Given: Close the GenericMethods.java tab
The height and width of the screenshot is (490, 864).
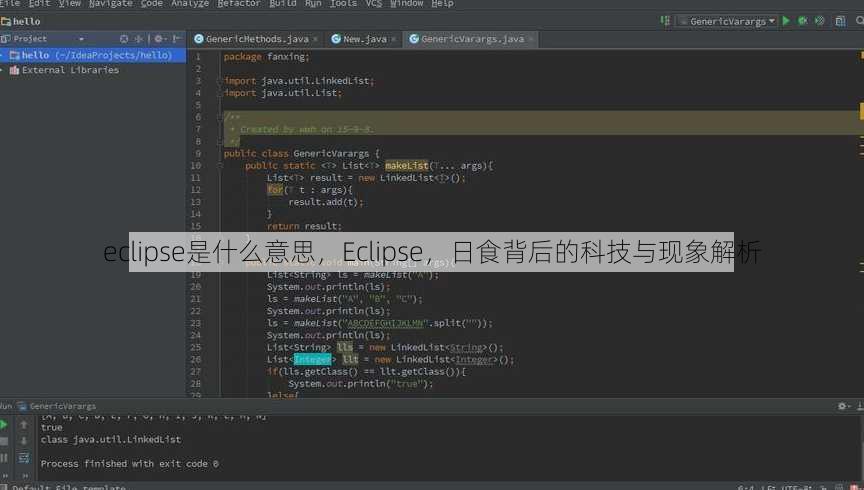Looking at the screenshot, I should coord(315,39).
